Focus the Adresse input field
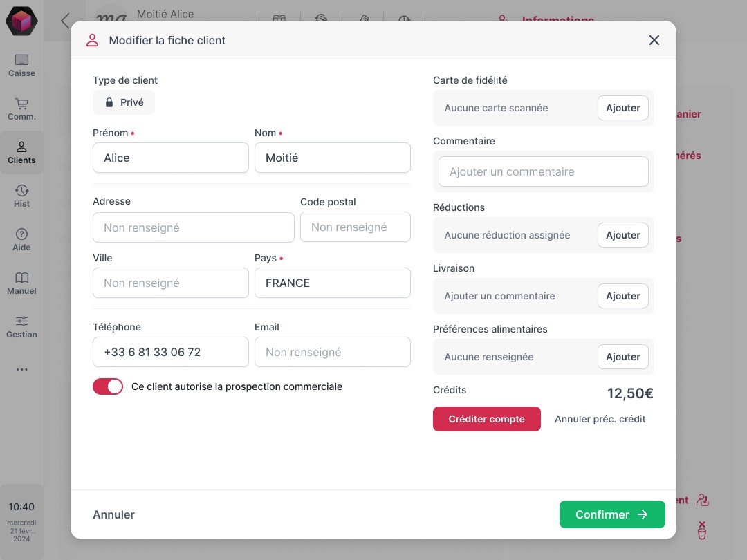The image size is (747, 560). (194, 227)
